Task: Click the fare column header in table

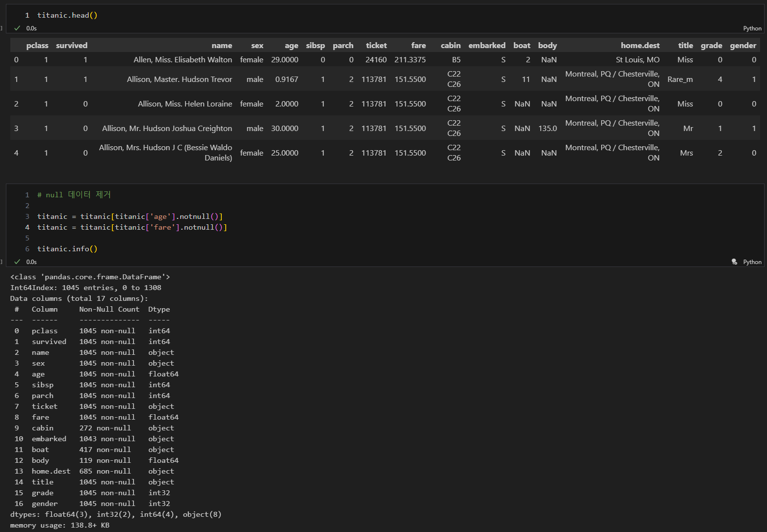Action: (x=419, y=45)
